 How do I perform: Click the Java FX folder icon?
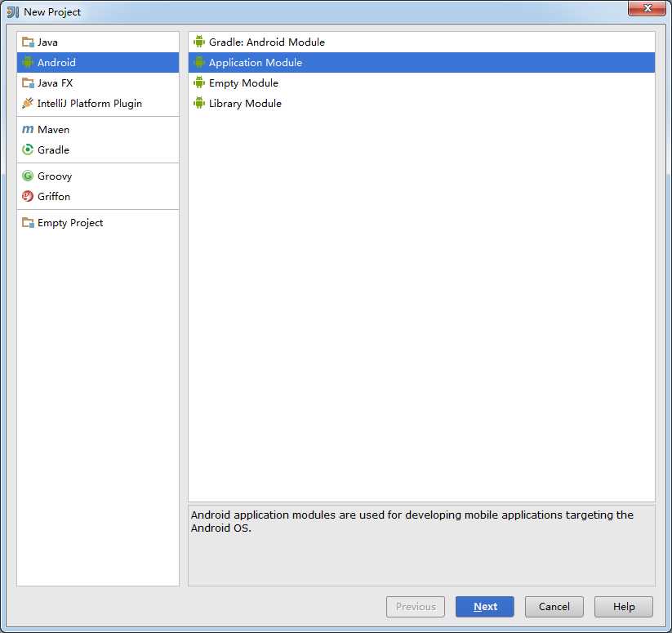pyautogui.click(x=28, y=83)
